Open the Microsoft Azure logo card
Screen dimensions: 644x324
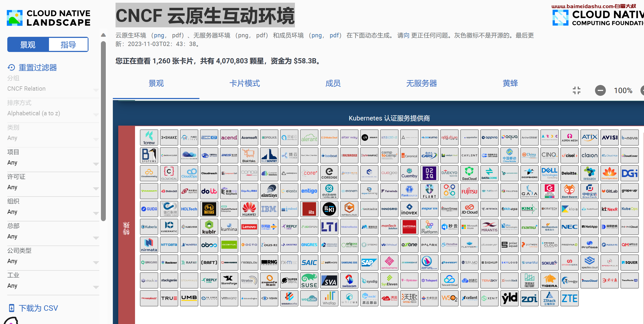(469, 227)
